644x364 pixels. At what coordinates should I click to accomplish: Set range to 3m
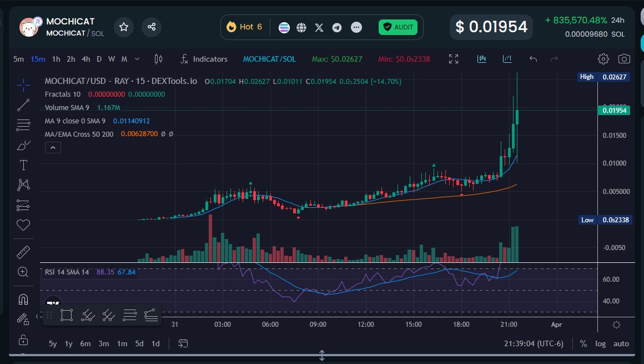(x=104, y=343)
